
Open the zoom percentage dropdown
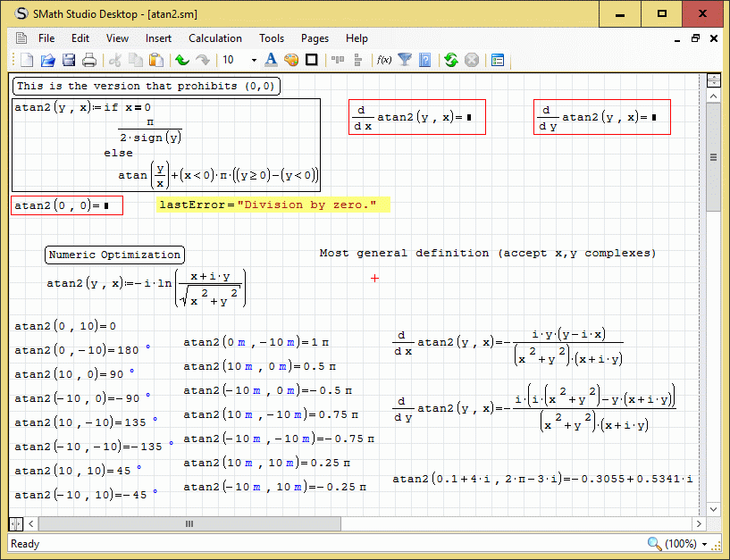[x=702, y=544]
